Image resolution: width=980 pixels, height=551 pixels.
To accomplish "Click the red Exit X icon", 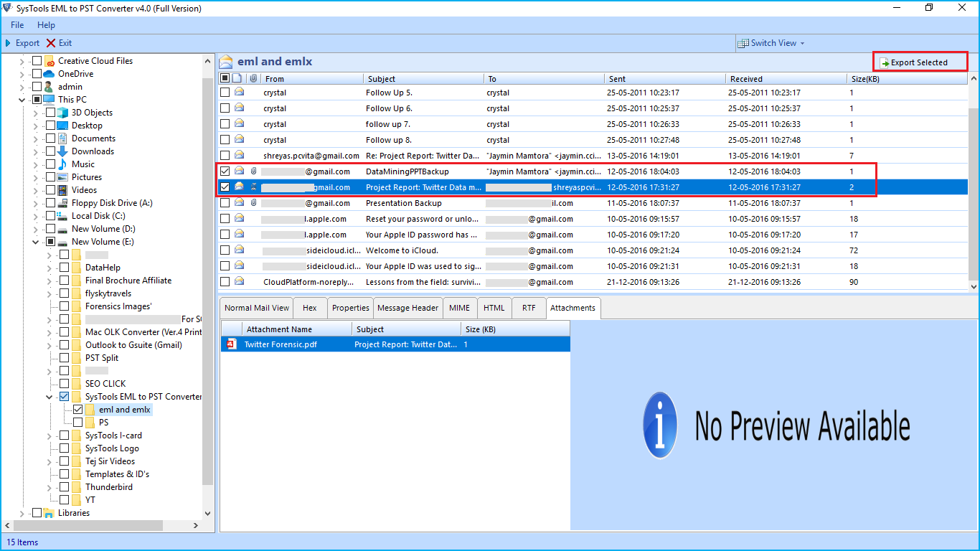I will [51, 43].
